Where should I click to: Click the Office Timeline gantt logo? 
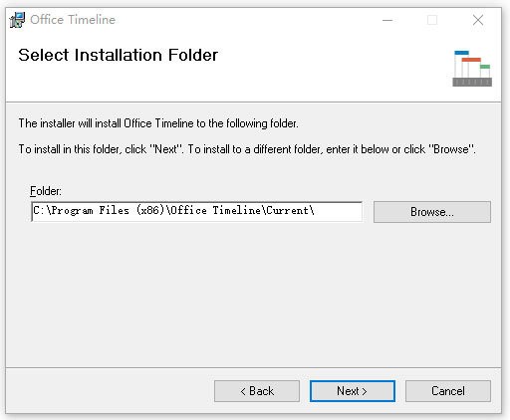pos(472,69)
